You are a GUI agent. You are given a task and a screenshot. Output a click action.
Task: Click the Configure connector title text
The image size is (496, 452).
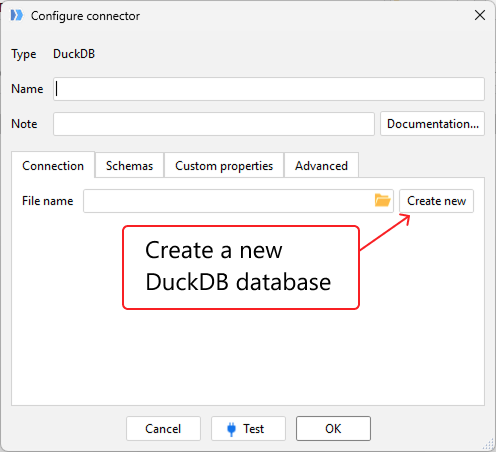85,16
